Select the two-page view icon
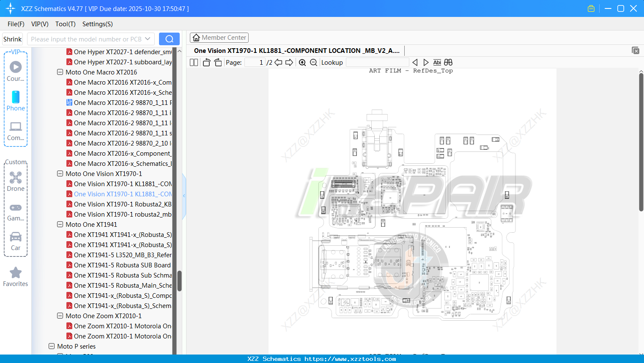 pos(193,62)
